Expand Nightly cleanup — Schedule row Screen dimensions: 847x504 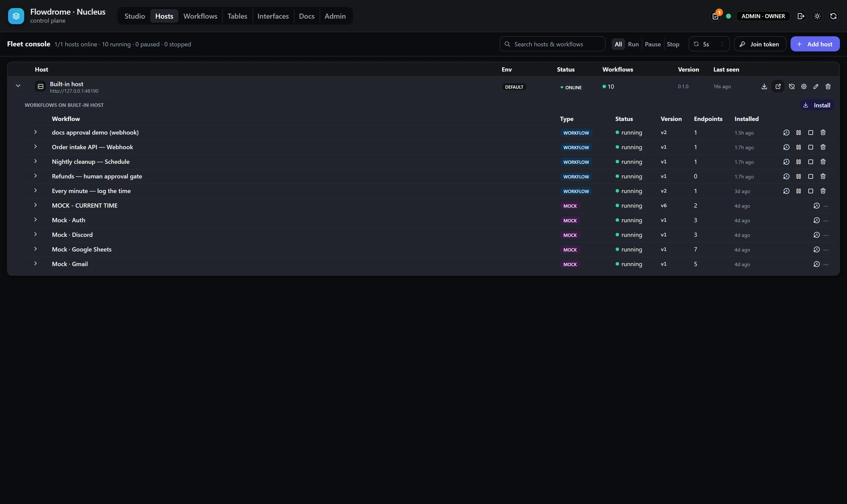coord(35,161)
